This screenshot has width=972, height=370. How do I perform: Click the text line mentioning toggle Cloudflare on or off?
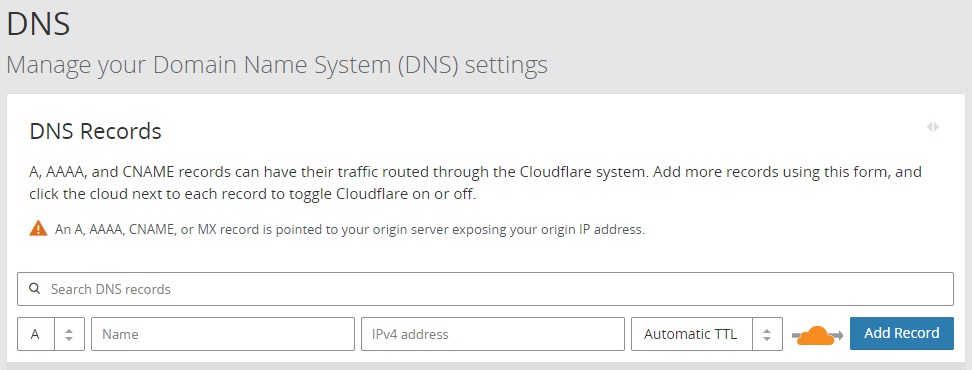pyautogui.click(x=252, y=194)
